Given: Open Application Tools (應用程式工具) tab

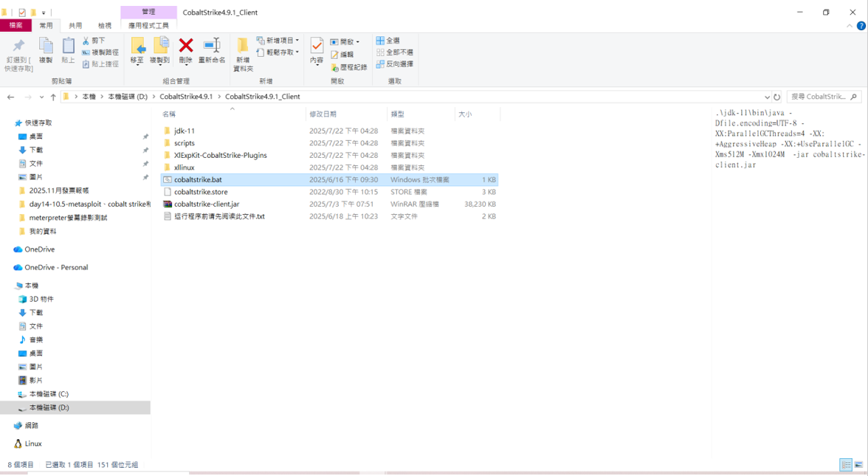Looking at the screenshot, I should (148, 25).
